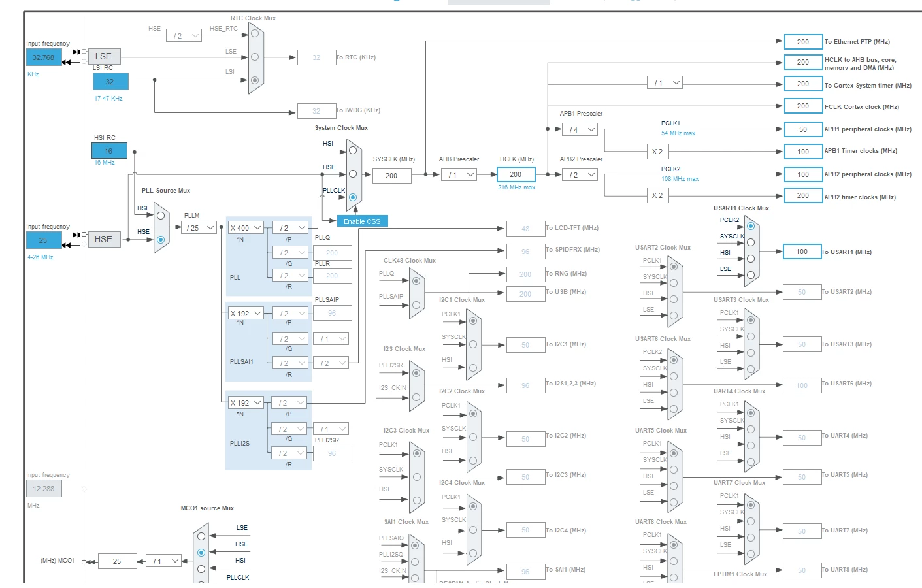
Task: Open the APB2 Prescaler /2 dropdown
Action: [580, 175]
